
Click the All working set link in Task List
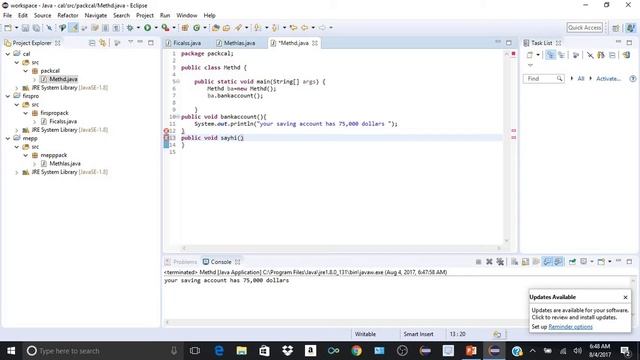(580, 78)
